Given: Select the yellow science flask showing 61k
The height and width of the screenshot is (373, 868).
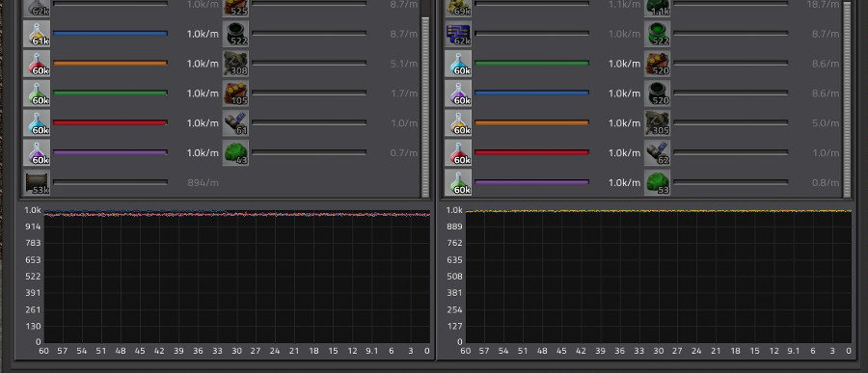Looking at the screenshot, I should click(x=37, y=34).
